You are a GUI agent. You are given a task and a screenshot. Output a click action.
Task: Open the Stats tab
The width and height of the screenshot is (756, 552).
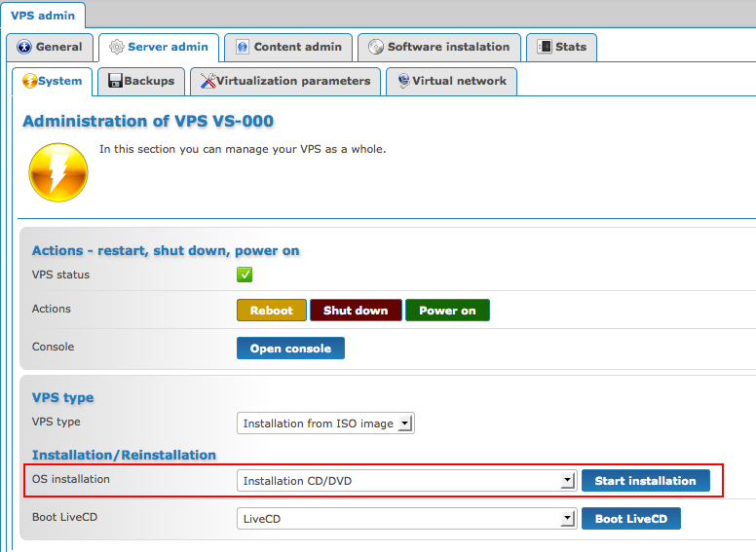click(x=562, y=47)
